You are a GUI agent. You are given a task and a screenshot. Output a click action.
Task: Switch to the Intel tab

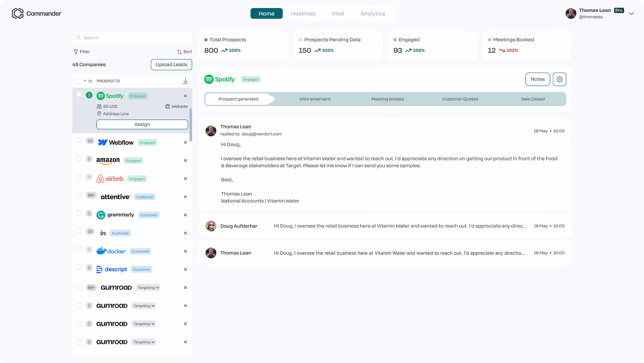(x=338, y=13)
